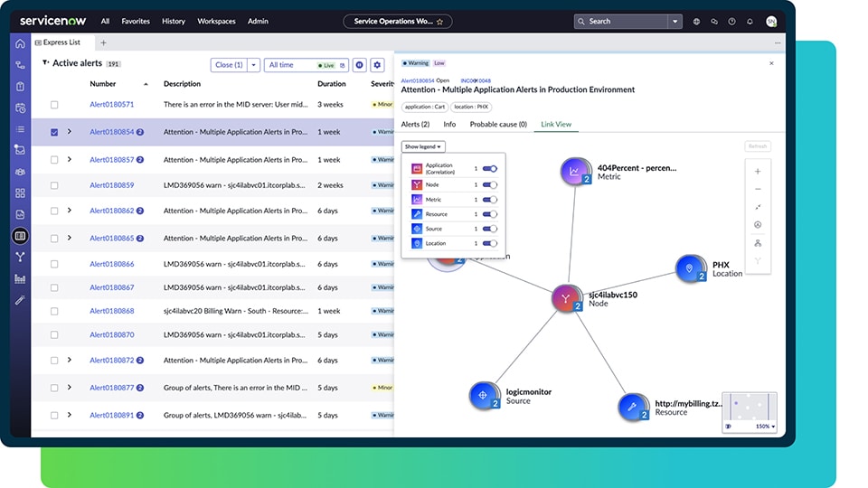
Task: Toggle Resource visibility in legend
Action: coord(490,214)
